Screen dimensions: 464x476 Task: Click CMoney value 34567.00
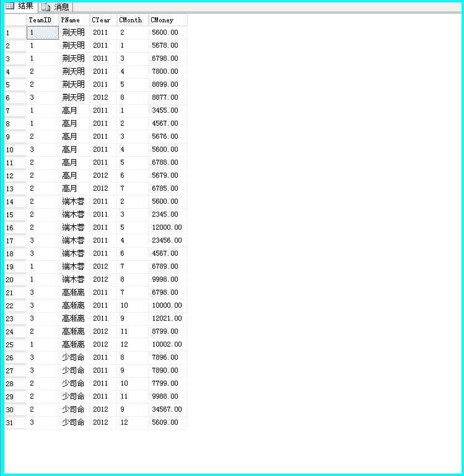tap(167, 410)
